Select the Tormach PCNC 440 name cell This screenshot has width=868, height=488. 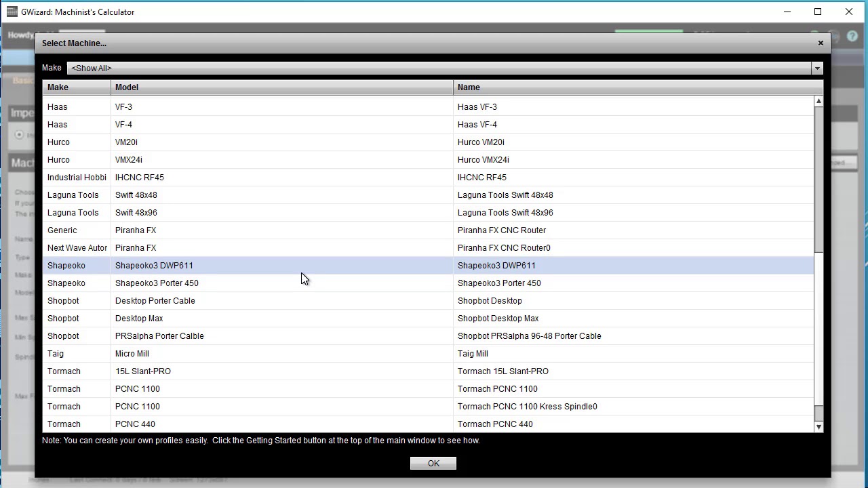633,424
